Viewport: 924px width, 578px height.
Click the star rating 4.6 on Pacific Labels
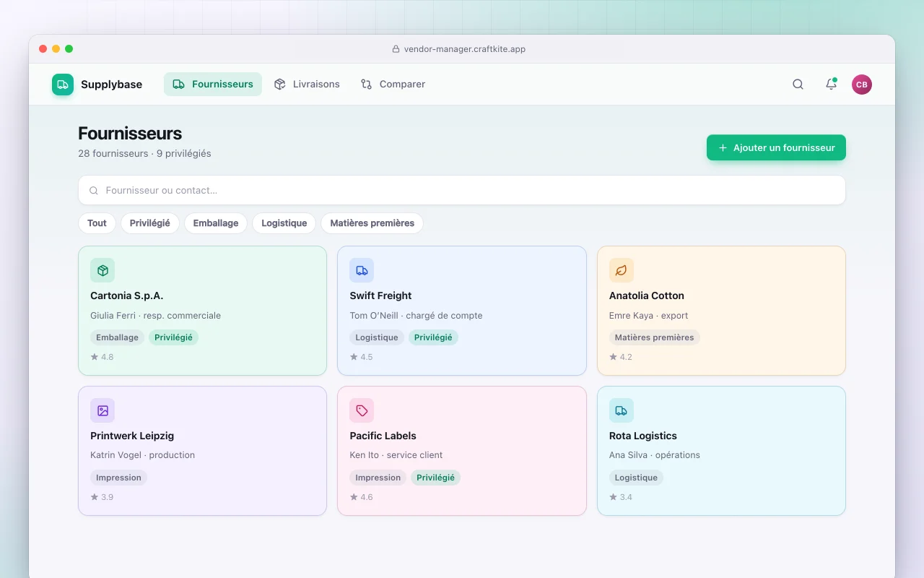(x=362, y=497)
